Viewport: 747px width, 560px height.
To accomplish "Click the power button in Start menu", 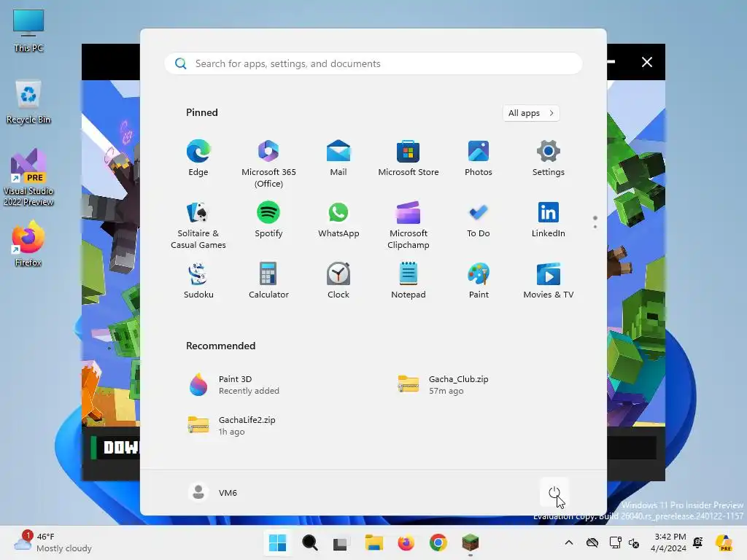I will [x=554, y=492].
